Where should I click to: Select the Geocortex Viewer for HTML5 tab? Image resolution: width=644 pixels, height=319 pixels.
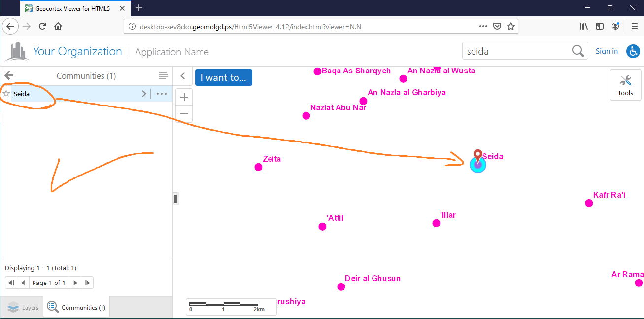(x=75, y=8)
